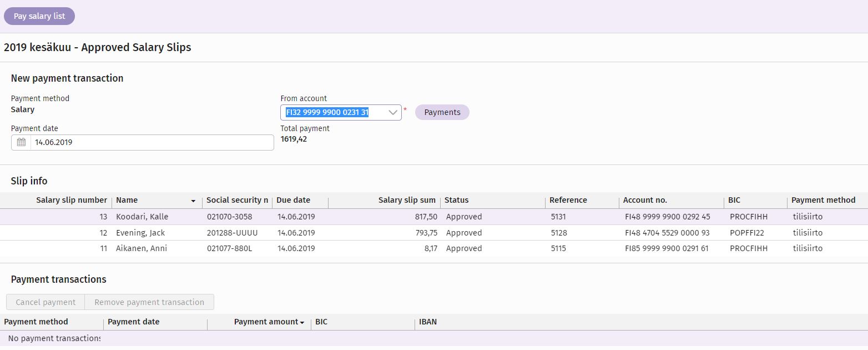Sort by the Due date header
The height and width of the screenshot is (350, 868).
294,200
